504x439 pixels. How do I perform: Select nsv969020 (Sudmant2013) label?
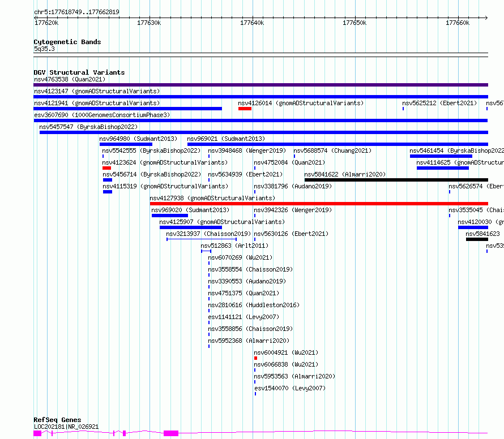coord(190,210)
